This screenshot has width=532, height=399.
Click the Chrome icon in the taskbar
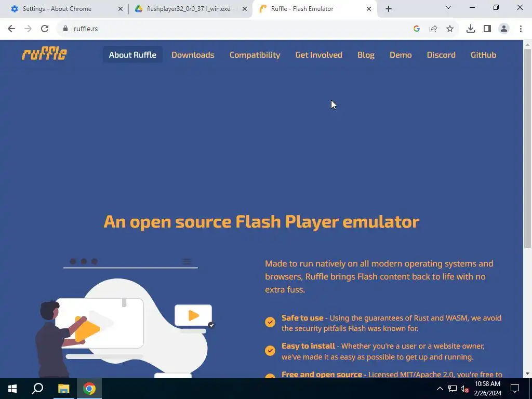[x=89, y=389]
